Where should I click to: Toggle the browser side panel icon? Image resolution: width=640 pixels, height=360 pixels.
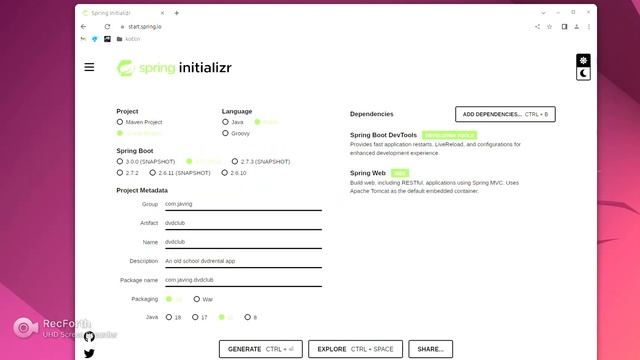[564, 27]
